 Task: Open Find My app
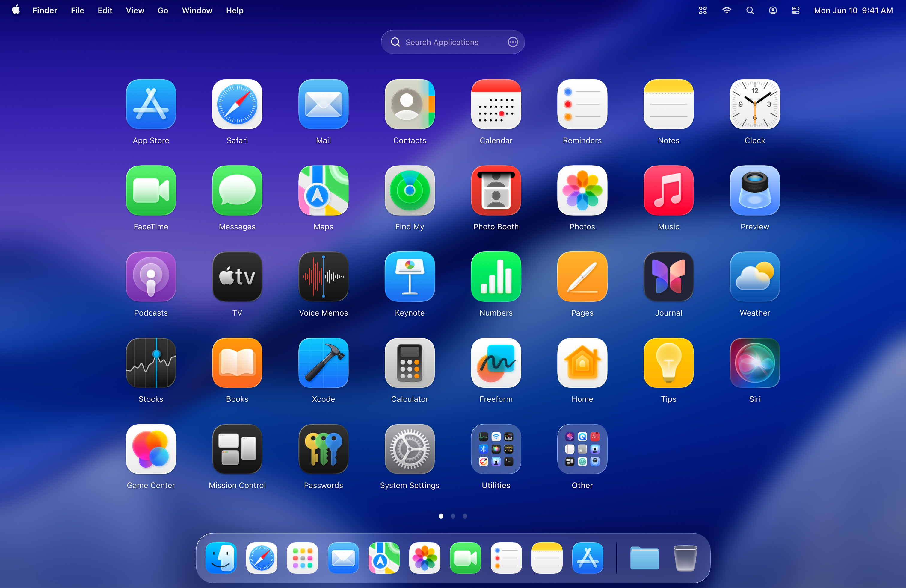410,190
